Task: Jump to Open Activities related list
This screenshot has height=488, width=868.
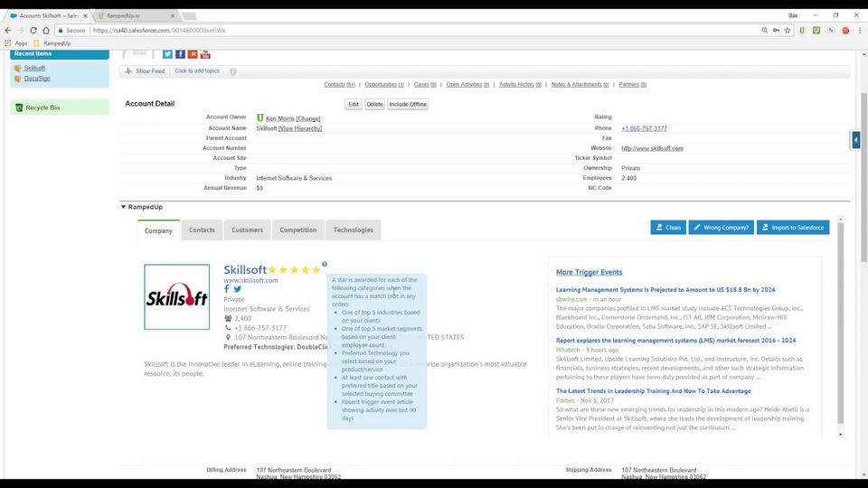Action: point(467,85)
